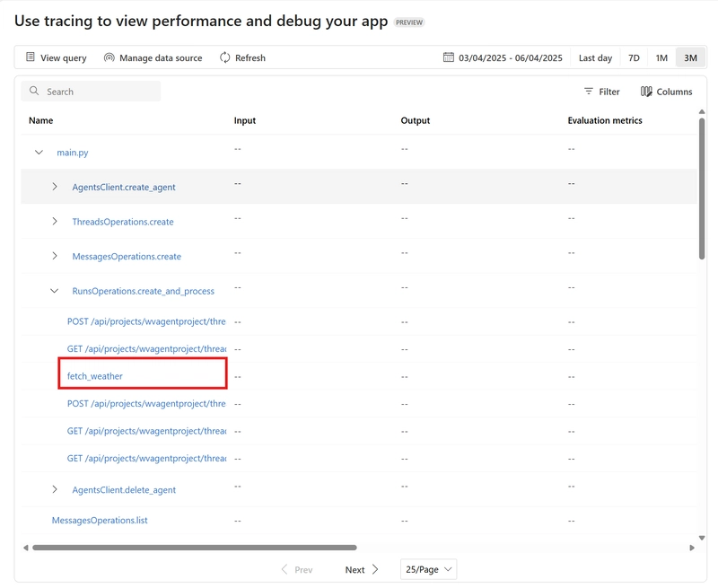Focus the Search input field

point(91,92)
